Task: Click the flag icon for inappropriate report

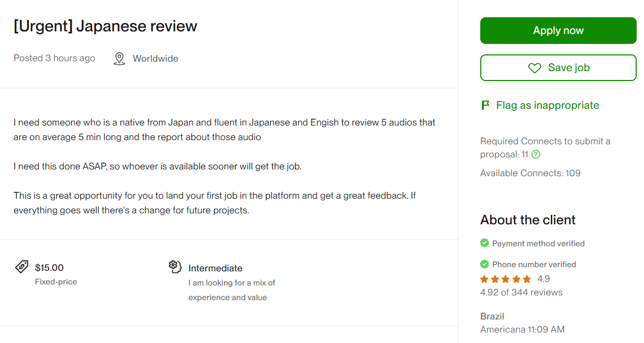Action: [x=485, y=105]
